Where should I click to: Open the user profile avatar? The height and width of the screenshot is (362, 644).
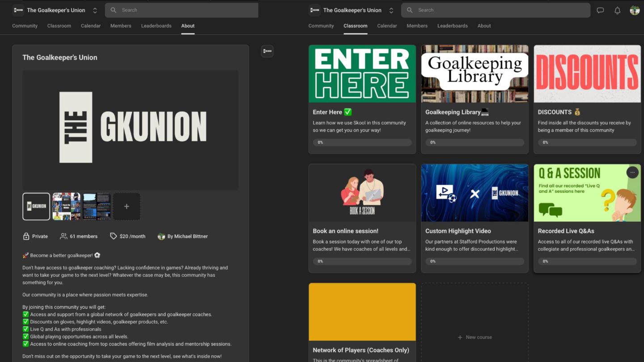(634, 10)
